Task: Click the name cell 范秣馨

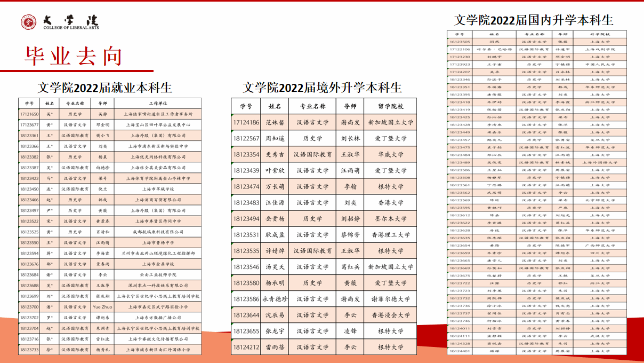Action: pos(275,122)
